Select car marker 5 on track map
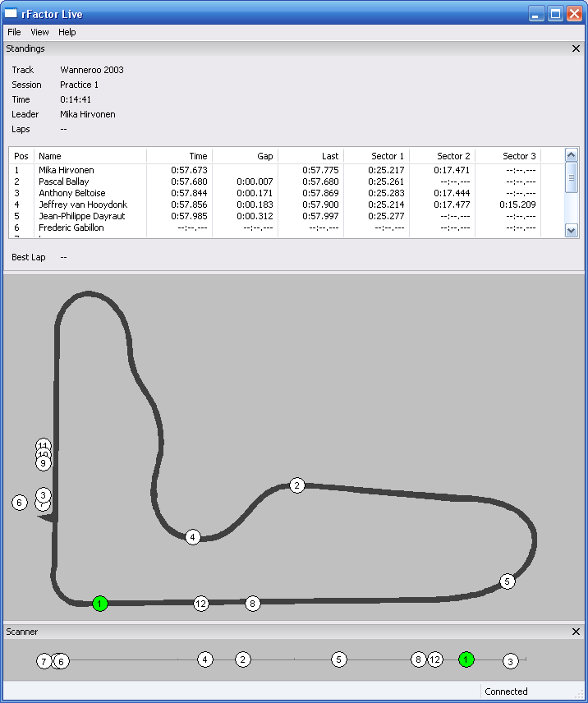Viewport: 588px width, 703px height. (507, 581)
